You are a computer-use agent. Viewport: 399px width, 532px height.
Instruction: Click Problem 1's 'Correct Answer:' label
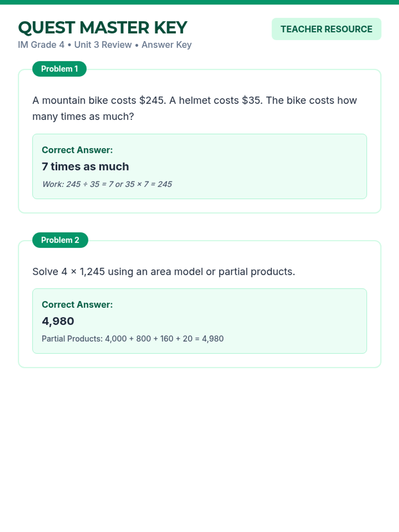[x=77, y=150]
